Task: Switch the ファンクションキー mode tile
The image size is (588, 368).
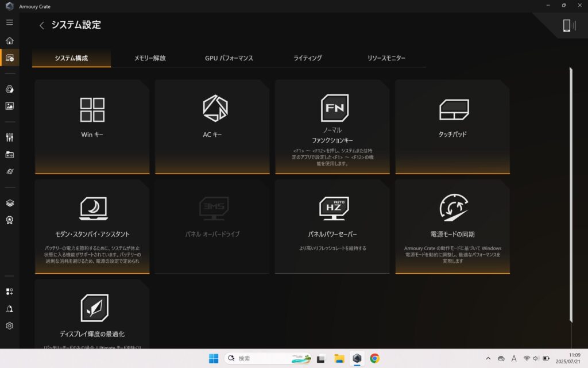Action: 332,126
